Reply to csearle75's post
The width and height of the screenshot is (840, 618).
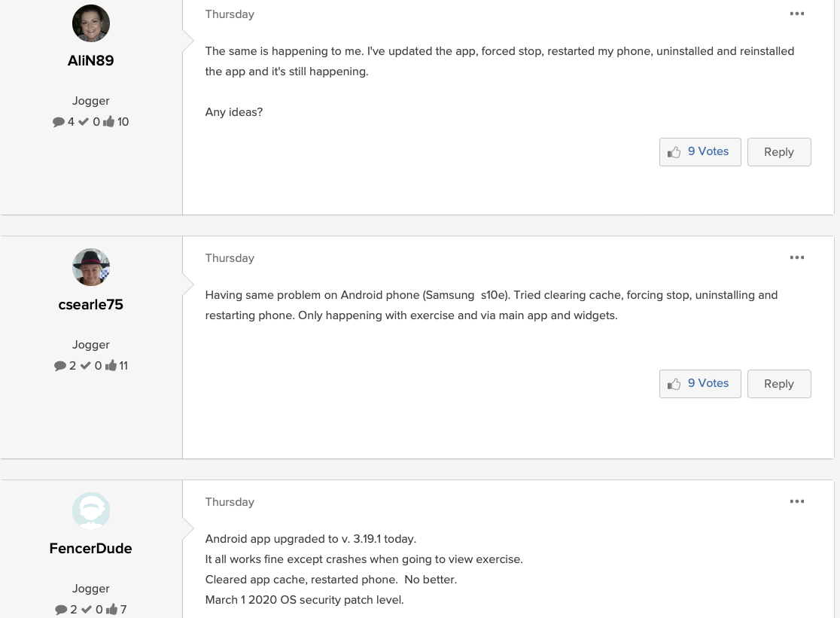pos(778,384)
